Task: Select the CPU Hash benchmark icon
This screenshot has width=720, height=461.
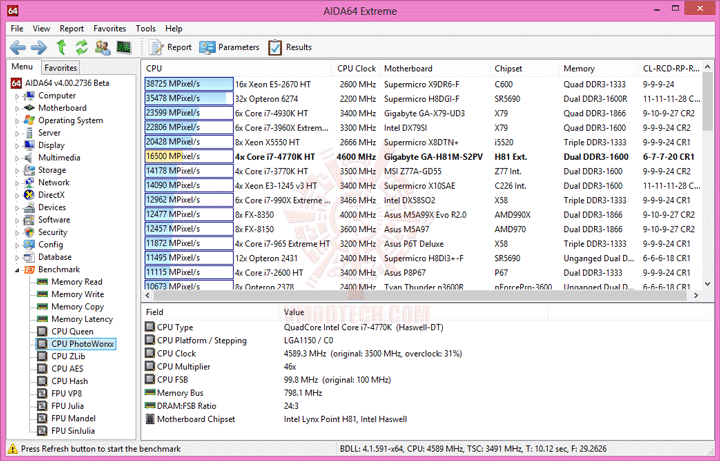Action: click(42, 381)
